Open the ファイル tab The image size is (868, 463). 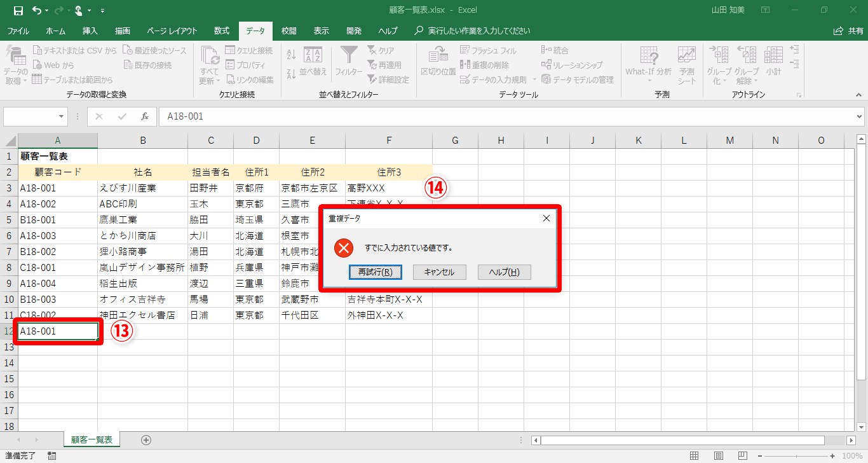18,31
